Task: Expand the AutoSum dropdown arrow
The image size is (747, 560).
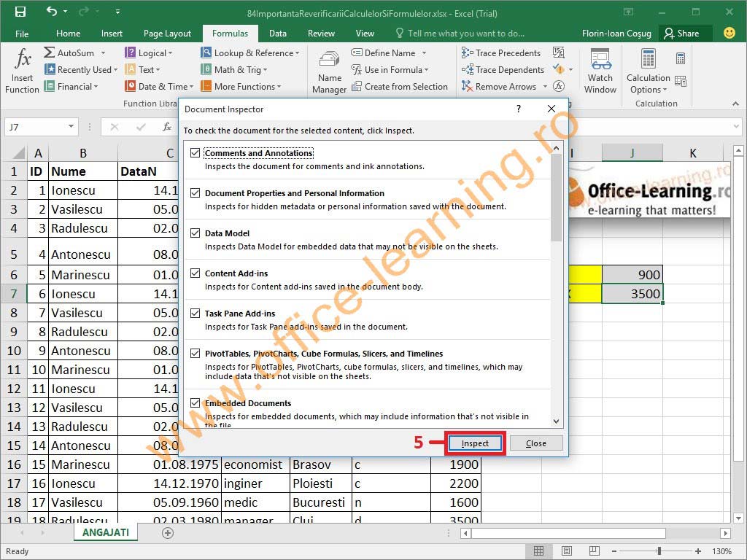Action: (103, 52)
